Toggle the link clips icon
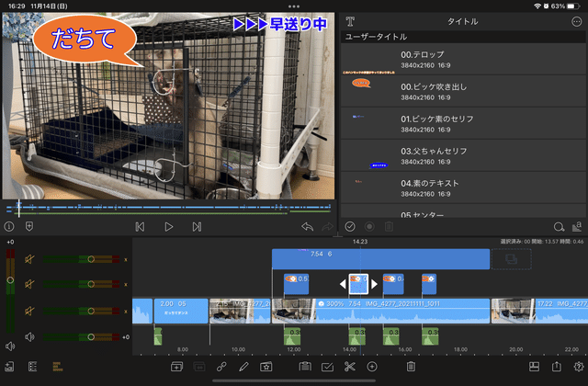Screen dimensions: 588x386 (221, 367)
